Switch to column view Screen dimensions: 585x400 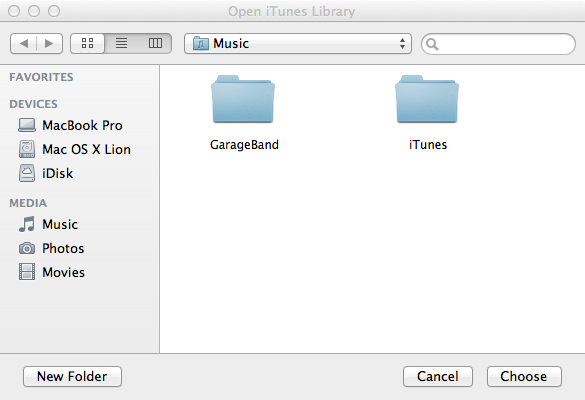[155, 43]
